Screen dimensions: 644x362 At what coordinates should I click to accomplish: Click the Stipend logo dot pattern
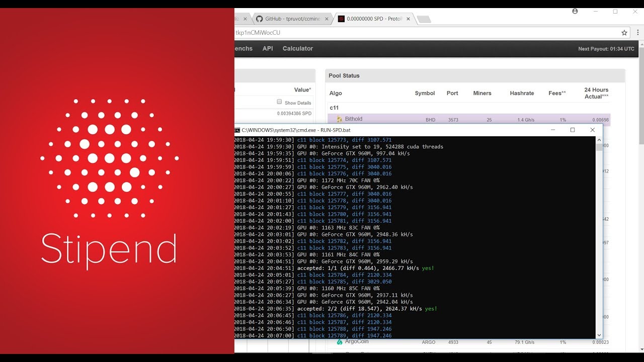[x=109, y=158]
